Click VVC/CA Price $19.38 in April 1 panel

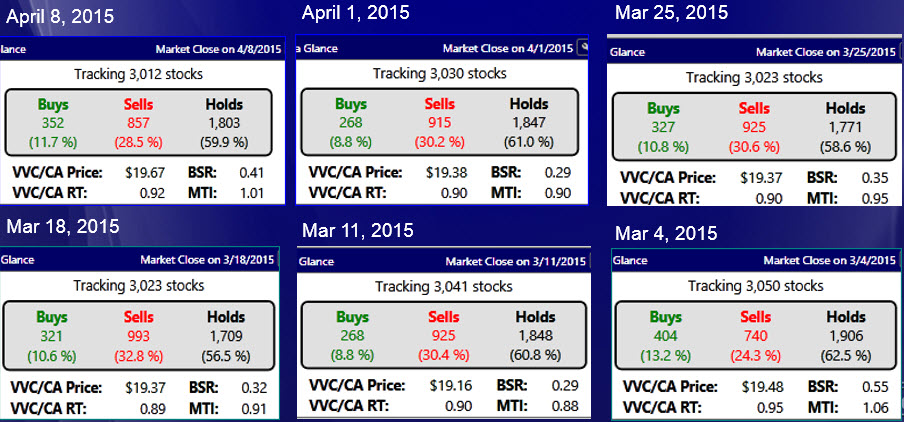point(447,172)
